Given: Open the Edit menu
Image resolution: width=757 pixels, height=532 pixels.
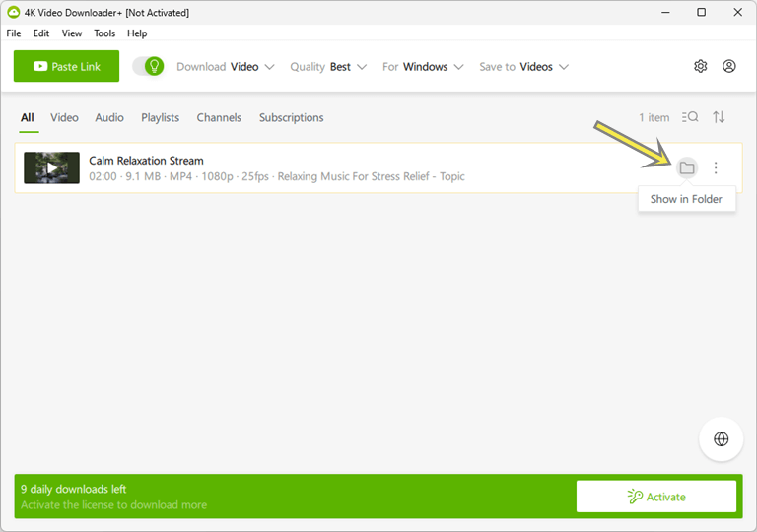Looking at the screenshot, I should pos(41,33).
